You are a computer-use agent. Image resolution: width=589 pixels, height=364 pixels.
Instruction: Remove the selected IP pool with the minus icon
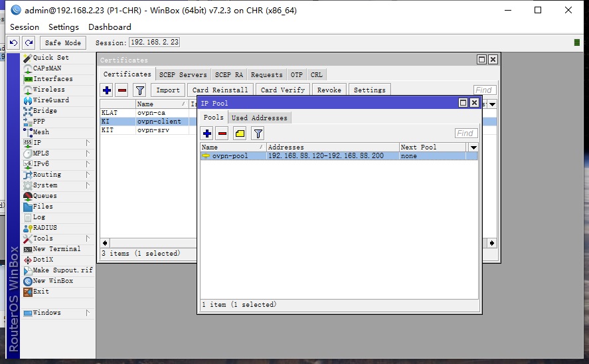click(x=222, y=134)
